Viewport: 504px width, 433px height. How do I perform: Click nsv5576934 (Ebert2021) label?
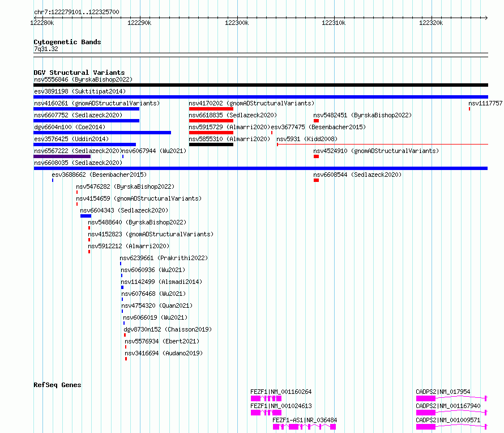[x=162, y=341]
